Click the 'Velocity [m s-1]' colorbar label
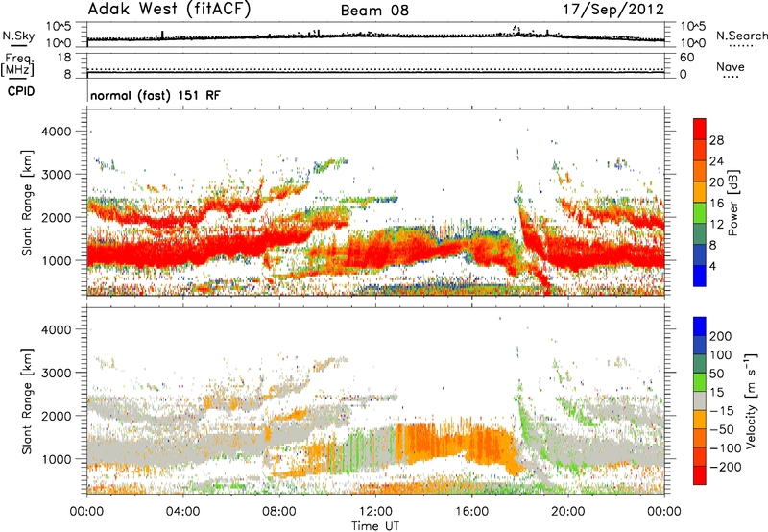768x532 pixels. pyautogui.click(x=750, y=400)
